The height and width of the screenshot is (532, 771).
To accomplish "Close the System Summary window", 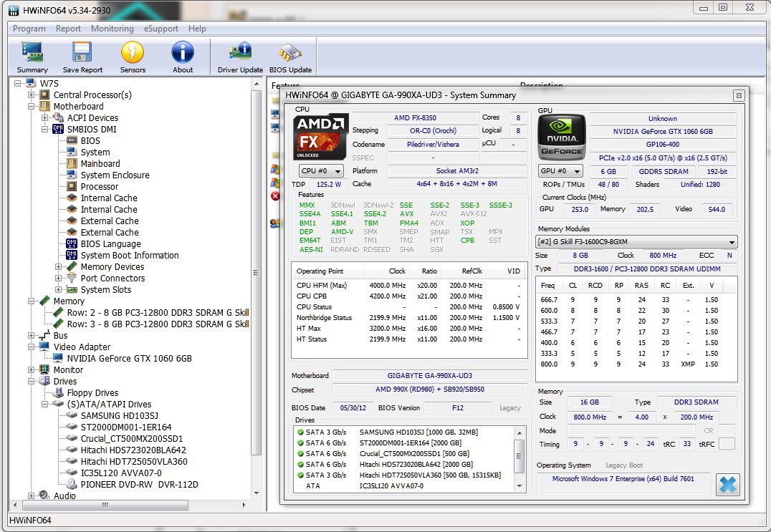I will pyautogui.click(x=739, y=95).
